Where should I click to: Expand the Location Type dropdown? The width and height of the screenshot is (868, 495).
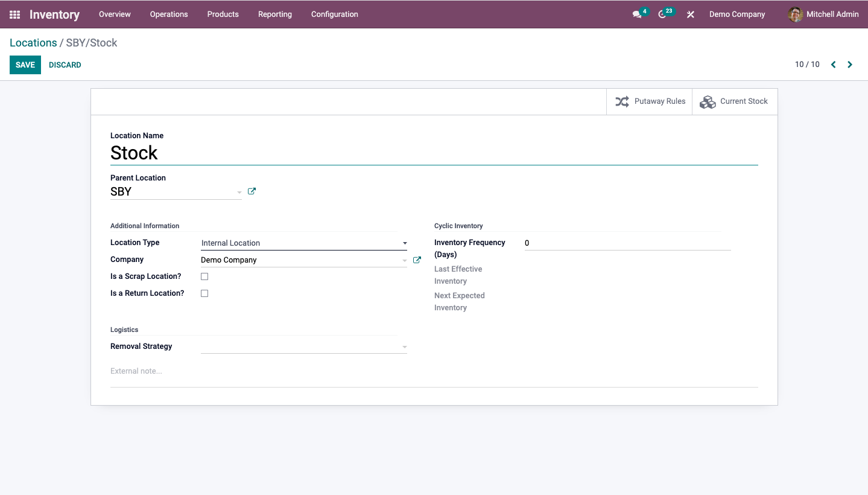tap(304, 243)
